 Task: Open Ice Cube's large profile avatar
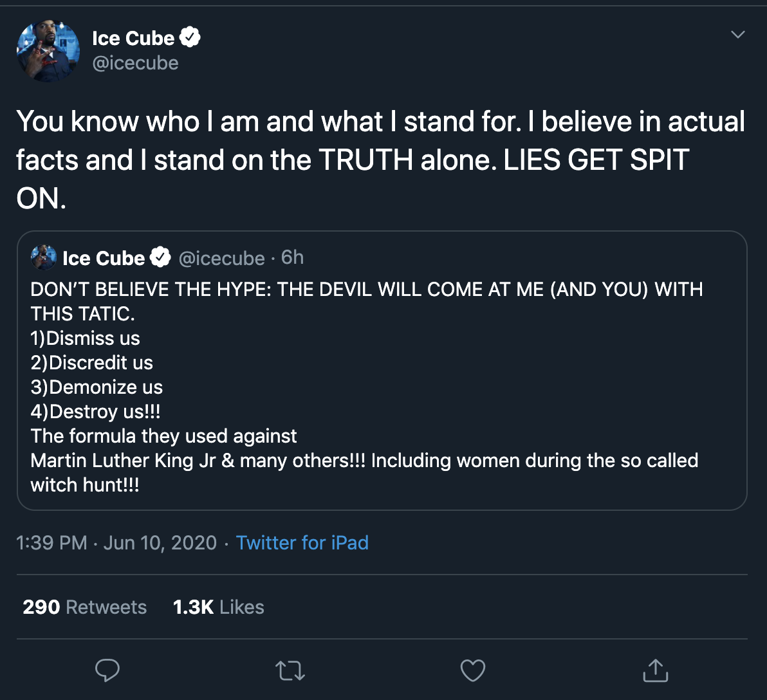(48, 50)
